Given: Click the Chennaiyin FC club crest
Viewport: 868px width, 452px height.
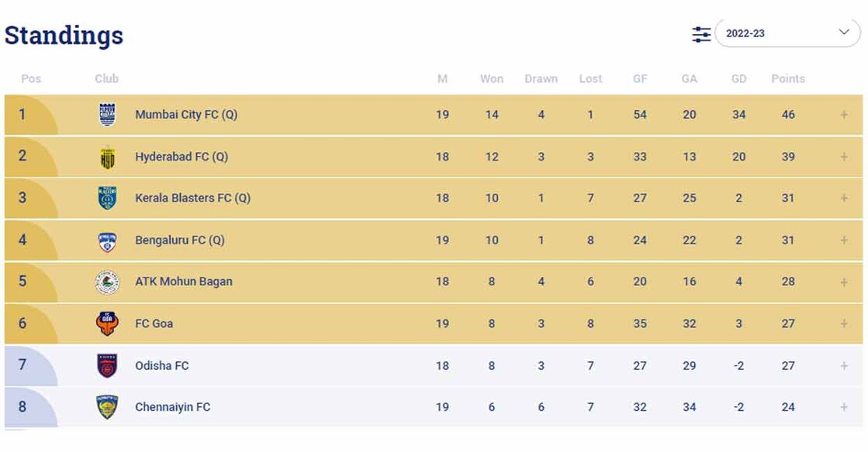Looking at the screenshot, I should pos(107,406).
